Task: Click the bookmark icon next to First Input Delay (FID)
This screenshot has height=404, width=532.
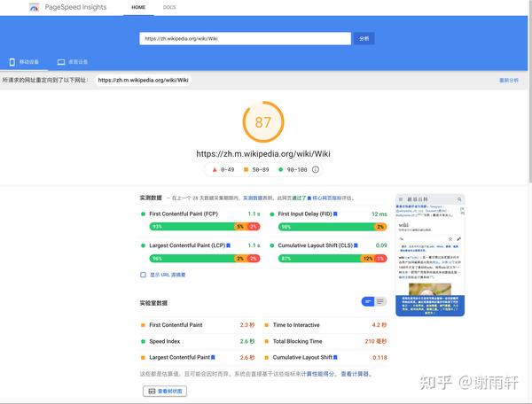Action: (335, 214)
